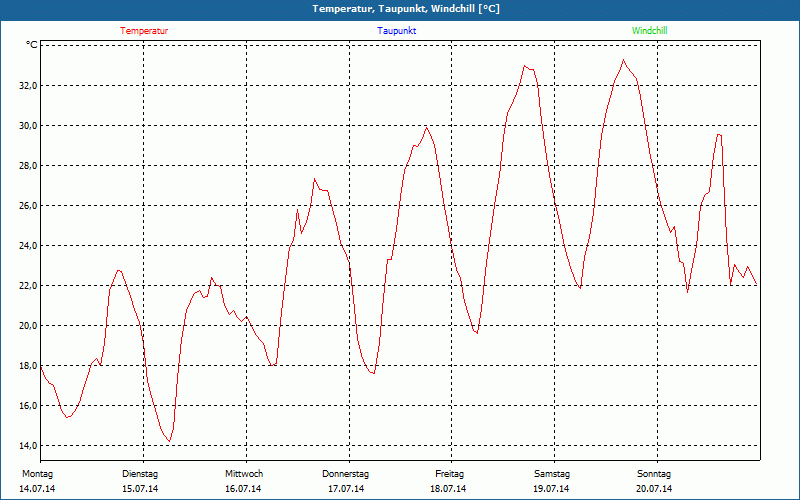800x500 pixels.
Task: Click the Montag day label
Action: click(37, 474)
